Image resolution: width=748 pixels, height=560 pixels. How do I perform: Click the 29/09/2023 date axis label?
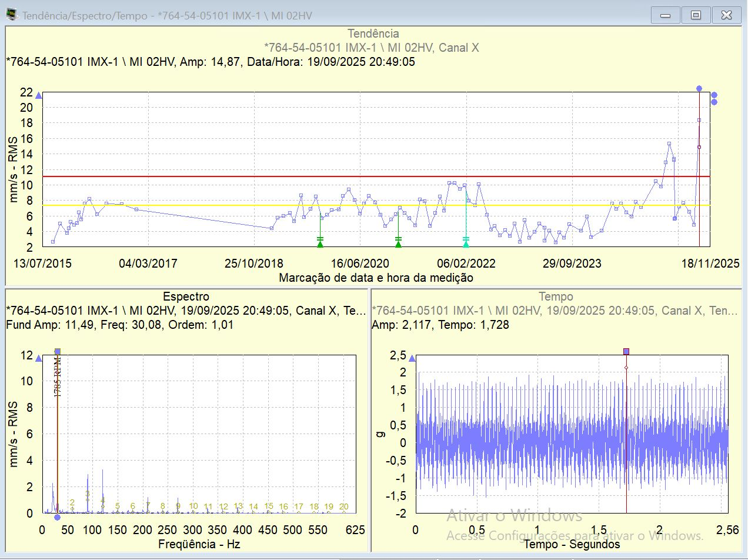point(572,264)
